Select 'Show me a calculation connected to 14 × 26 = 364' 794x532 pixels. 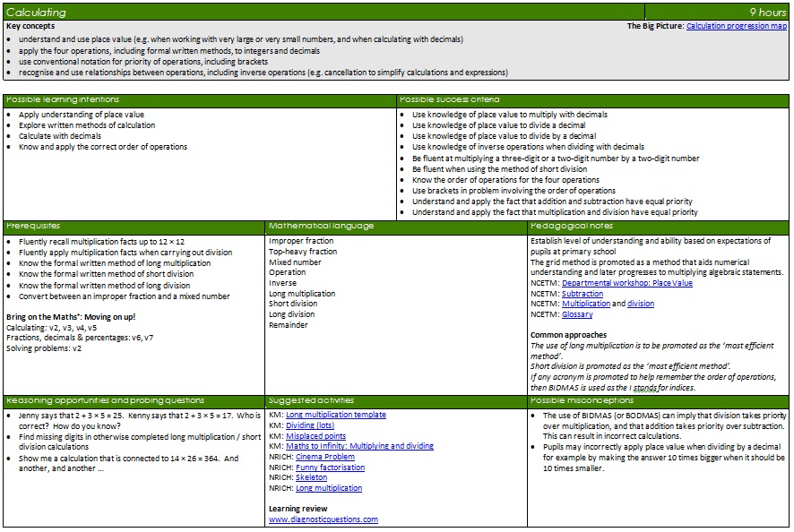tap(129, 463)
